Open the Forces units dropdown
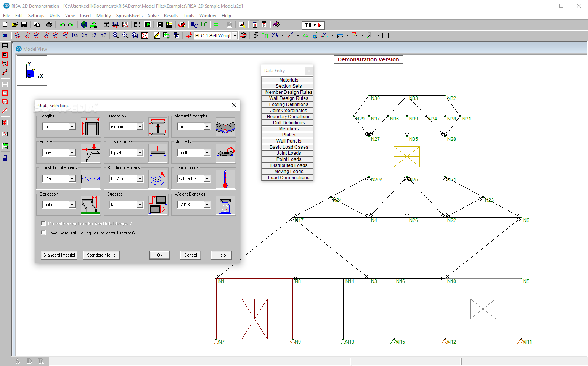 click(x=72, y=153)
